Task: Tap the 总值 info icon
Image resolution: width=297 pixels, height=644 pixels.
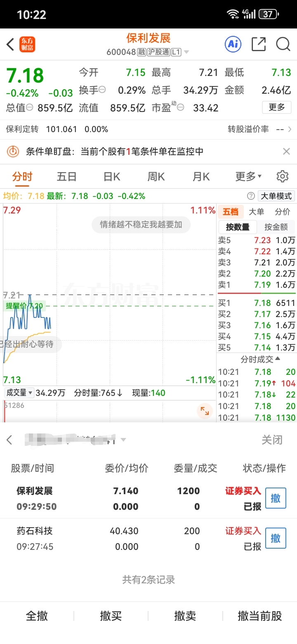Action: [30, 108]
